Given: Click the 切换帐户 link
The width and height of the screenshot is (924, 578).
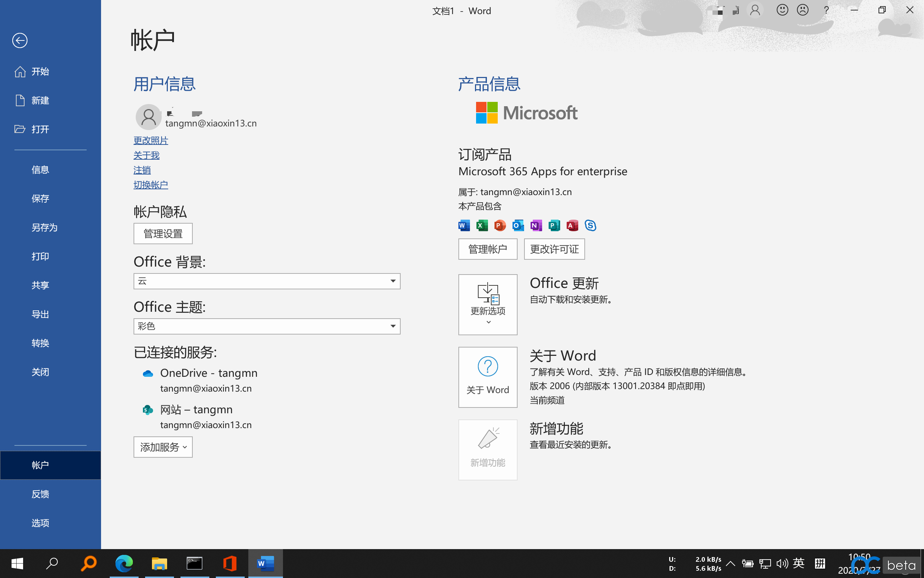Looking at the screenshot, I should coord(151,185).
